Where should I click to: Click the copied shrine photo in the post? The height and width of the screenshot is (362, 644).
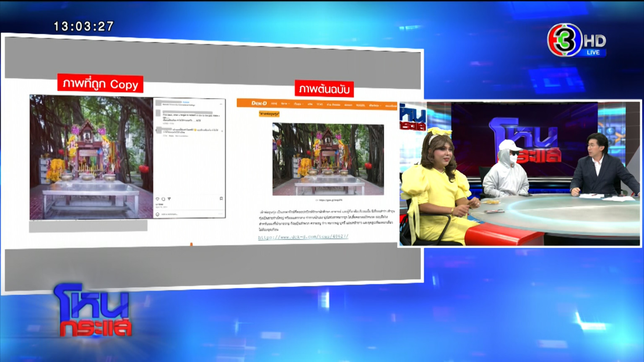point(91,158)
